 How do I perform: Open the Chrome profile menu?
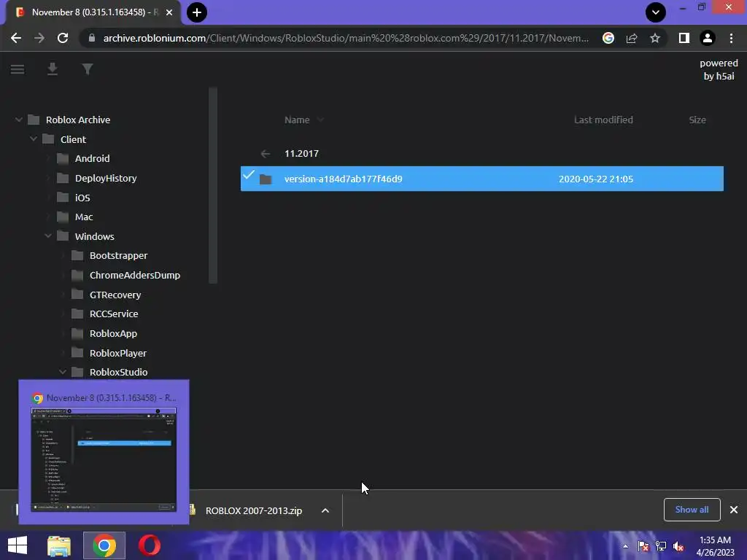(x=708, y=38)
